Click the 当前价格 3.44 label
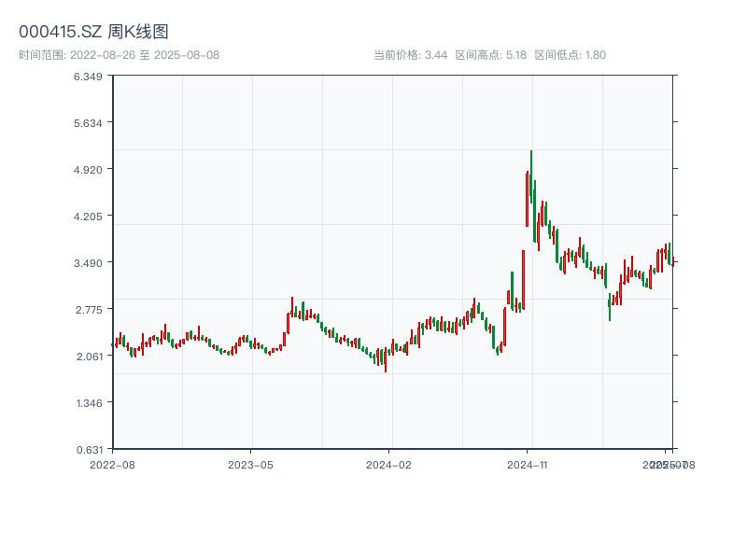Viewport: 747px width, 560px height. [x=410, y=55]
